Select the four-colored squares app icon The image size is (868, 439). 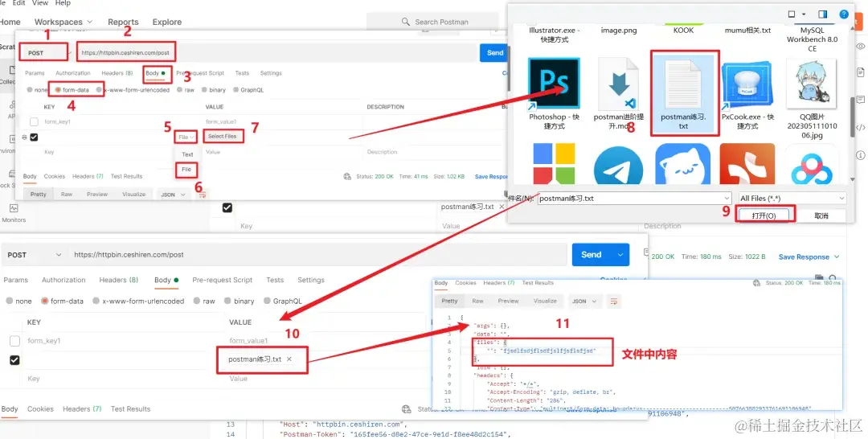coord(554,164)
